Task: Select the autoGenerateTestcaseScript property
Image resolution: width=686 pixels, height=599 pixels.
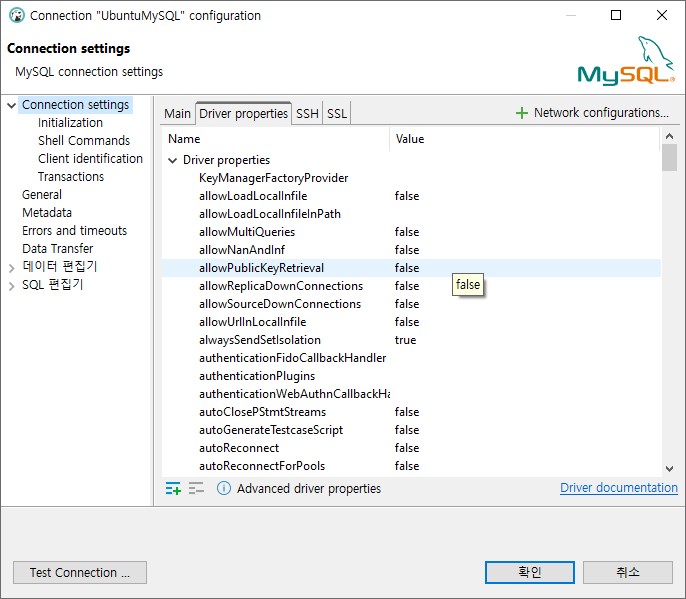Action: [x=271, y=430]
